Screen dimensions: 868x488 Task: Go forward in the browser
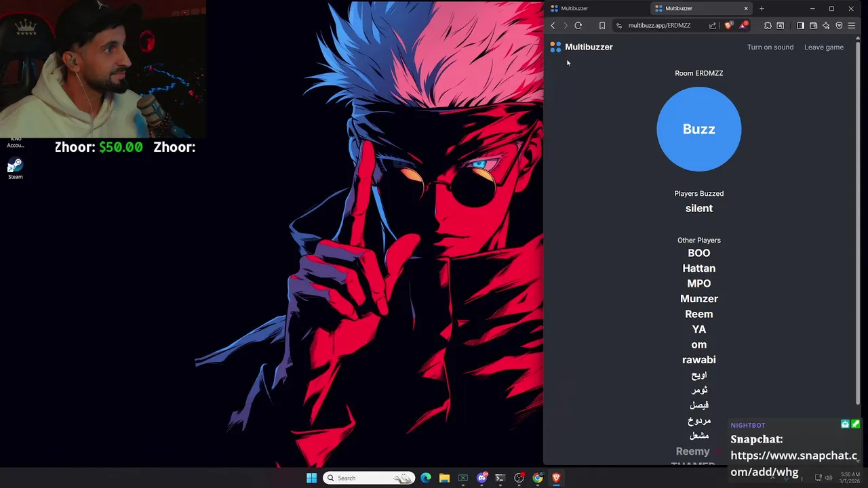click(x=566, y=26)
